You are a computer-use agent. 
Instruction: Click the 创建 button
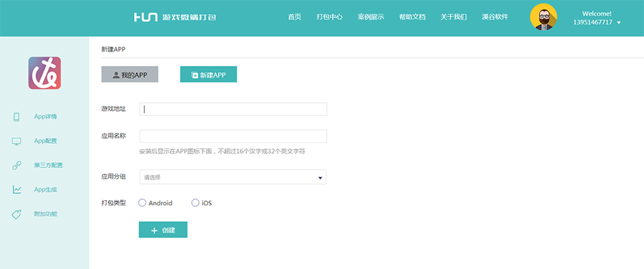pos(163,230)
